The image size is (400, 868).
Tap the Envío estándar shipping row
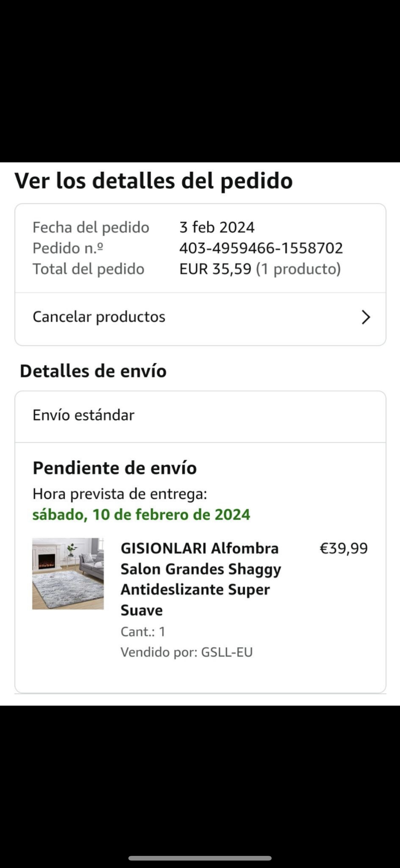[83, 415]
